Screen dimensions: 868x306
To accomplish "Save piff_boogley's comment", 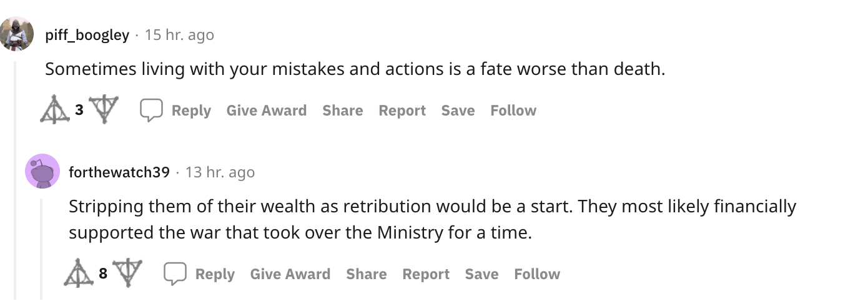I will pyautogui.click(x=458, y=111).
